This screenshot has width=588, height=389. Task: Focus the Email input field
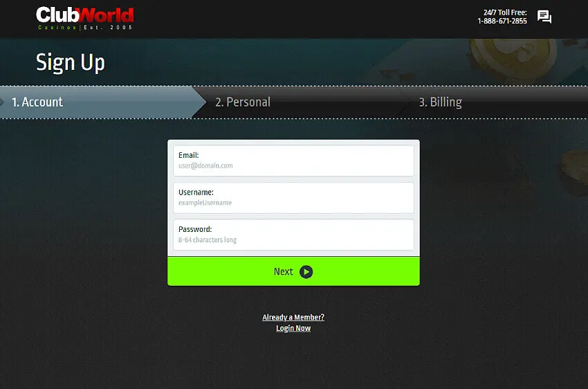(x=293, y=161)
